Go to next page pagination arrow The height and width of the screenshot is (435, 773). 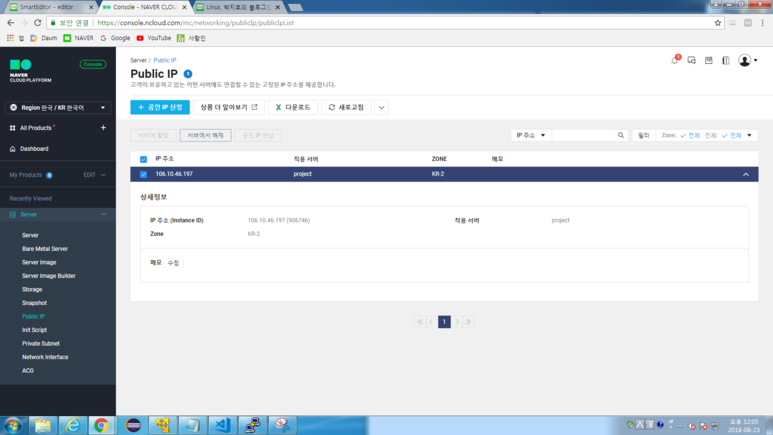[x=457, y=322]
